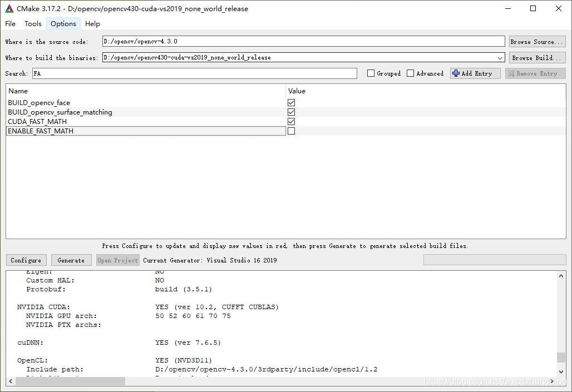
Task: Click output log vertical scrollbar thumb
Action: pyautogui.click(x=561, y=358)
